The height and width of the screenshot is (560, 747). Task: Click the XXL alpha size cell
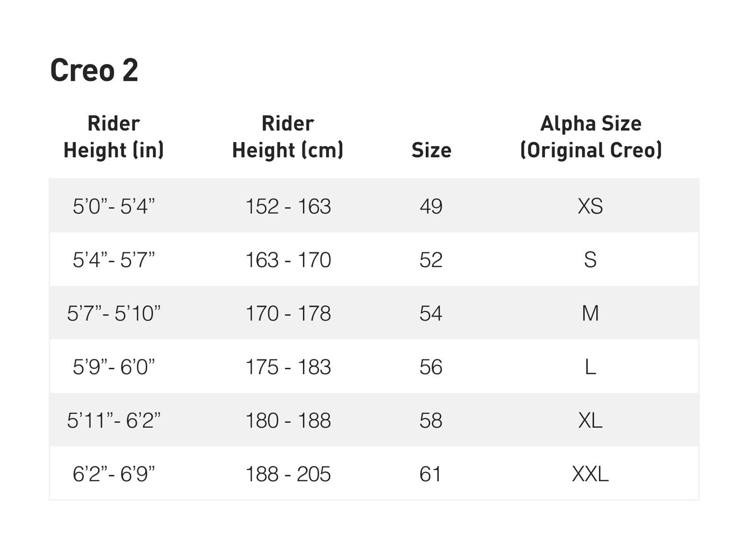[590, 474]
